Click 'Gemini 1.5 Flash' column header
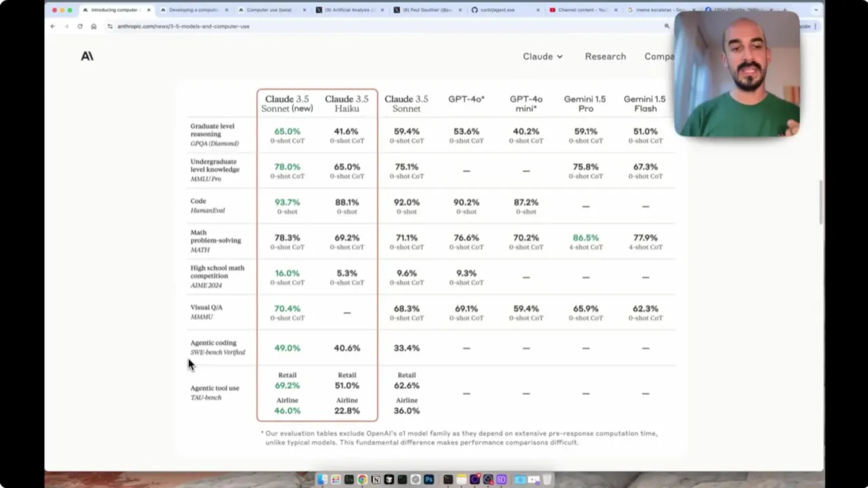This screenshot has width=868, height=488. 645,104
